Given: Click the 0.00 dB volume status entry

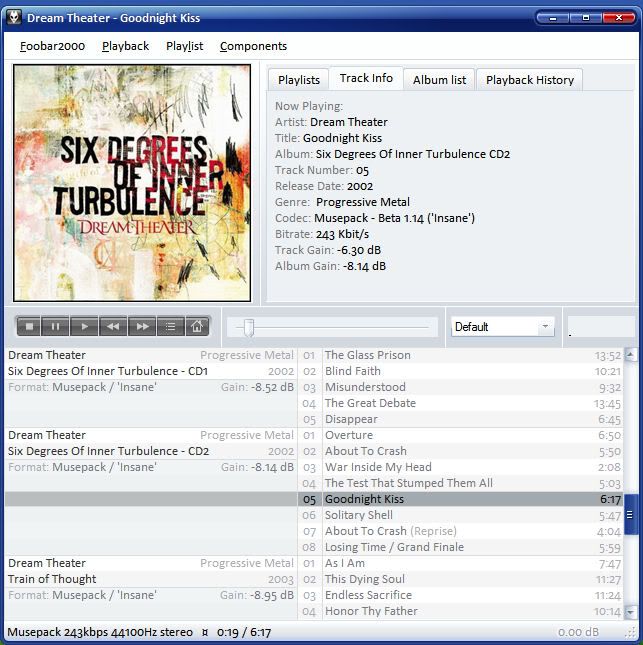Looking at the screenshot, I should (x=578, y=632).
